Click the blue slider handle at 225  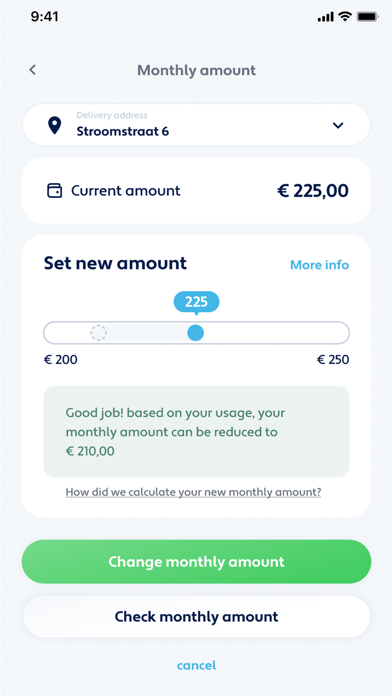[195, 332]
